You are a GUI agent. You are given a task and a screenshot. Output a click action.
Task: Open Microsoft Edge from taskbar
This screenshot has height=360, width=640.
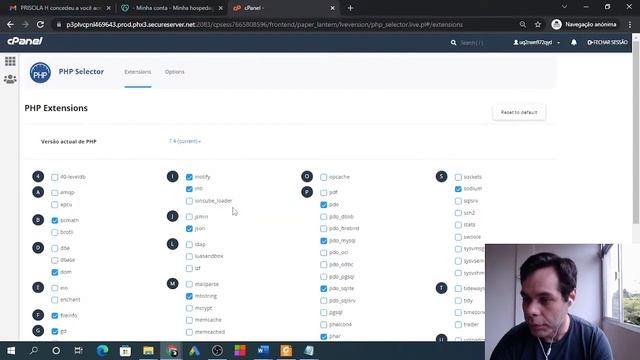(102, 351)
